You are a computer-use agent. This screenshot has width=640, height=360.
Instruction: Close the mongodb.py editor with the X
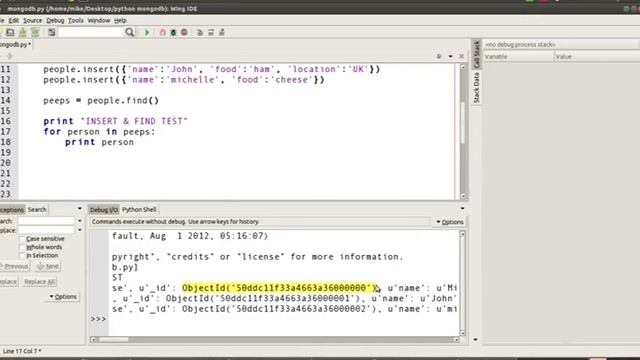coord(461,56)
